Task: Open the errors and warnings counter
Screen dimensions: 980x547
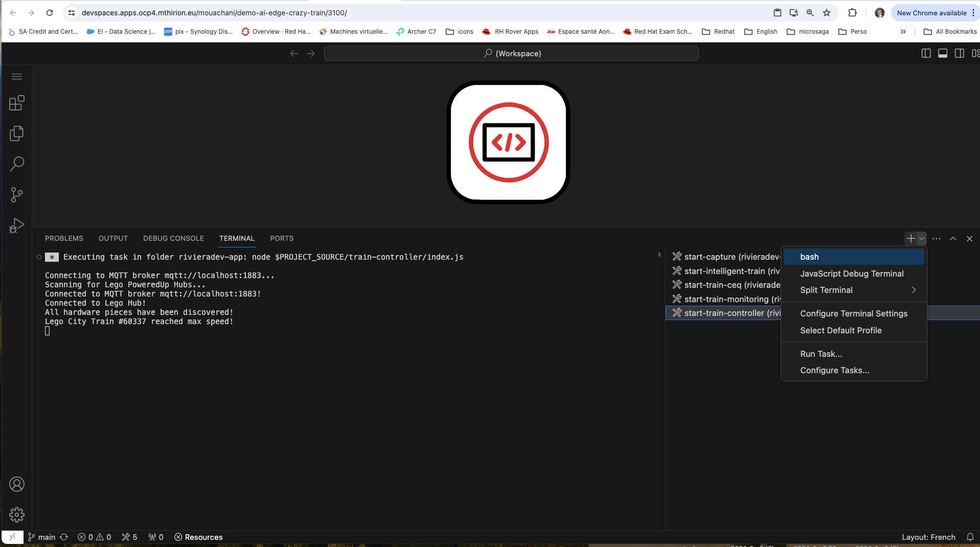Action: pyautogui.click(x=95, y=537)
